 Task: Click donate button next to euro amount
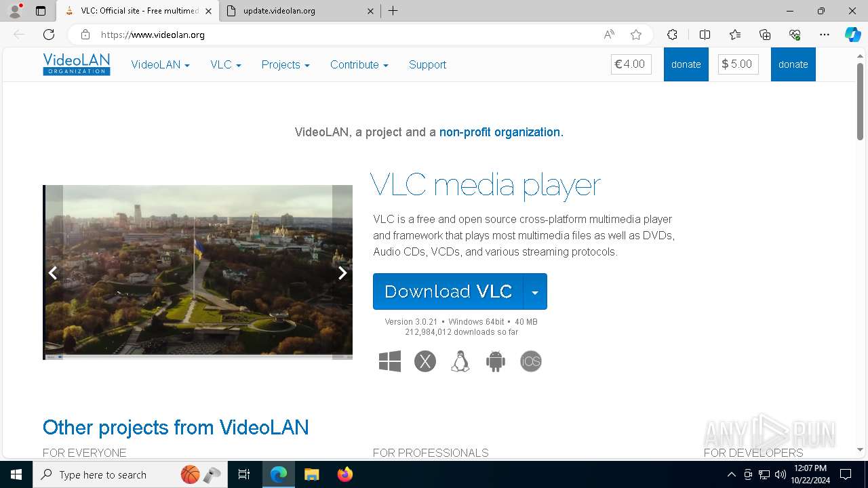click(x=686, y=64)
